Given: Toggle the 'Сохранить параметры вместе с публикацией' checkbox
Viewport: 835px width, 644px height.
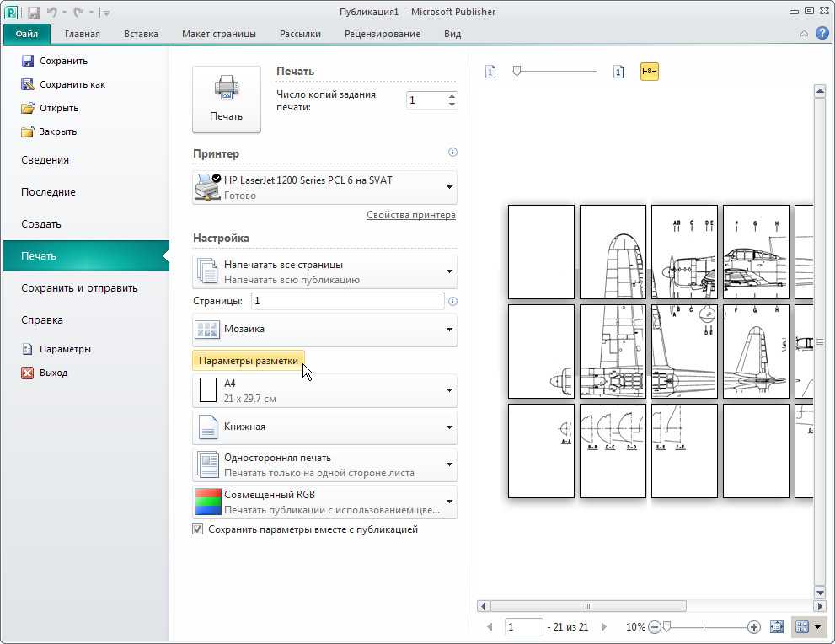Looking at the screenshot, I should pyautogui.click(x=197, y=529).
